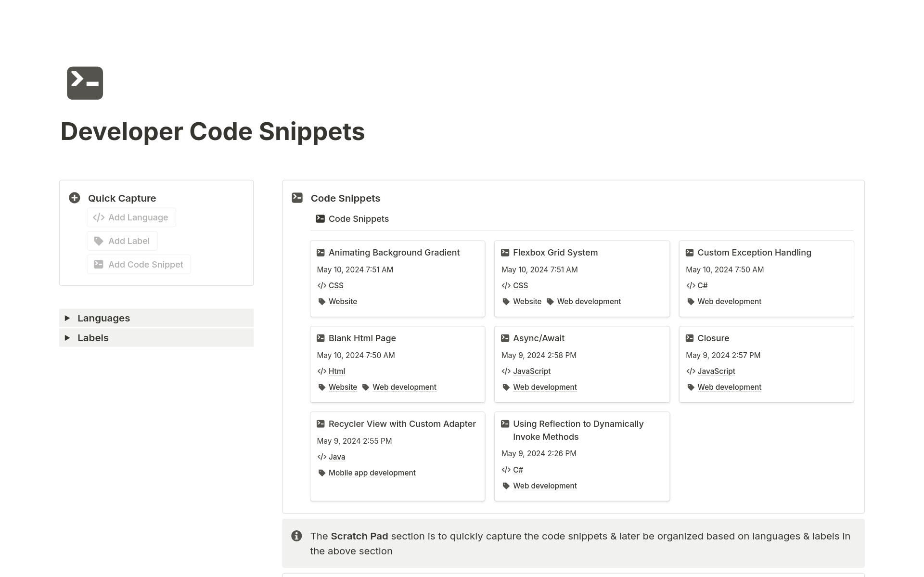Open the Mobile app development label link
Image resolution: width=924 pixels, height=577 pixels.
(372, 473)
